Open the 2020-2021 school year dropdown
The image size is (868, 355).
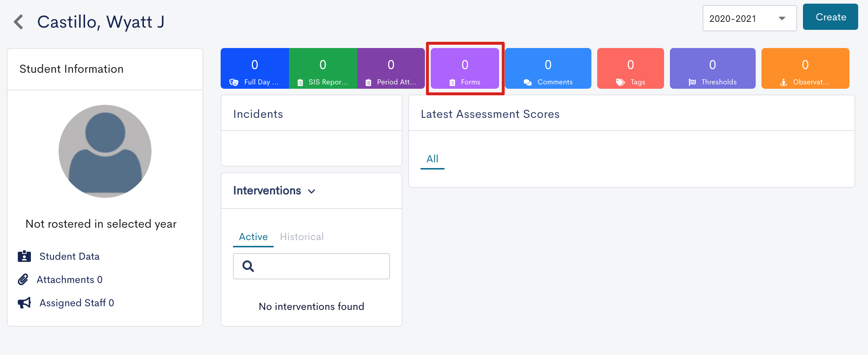[x=750, y=18]
